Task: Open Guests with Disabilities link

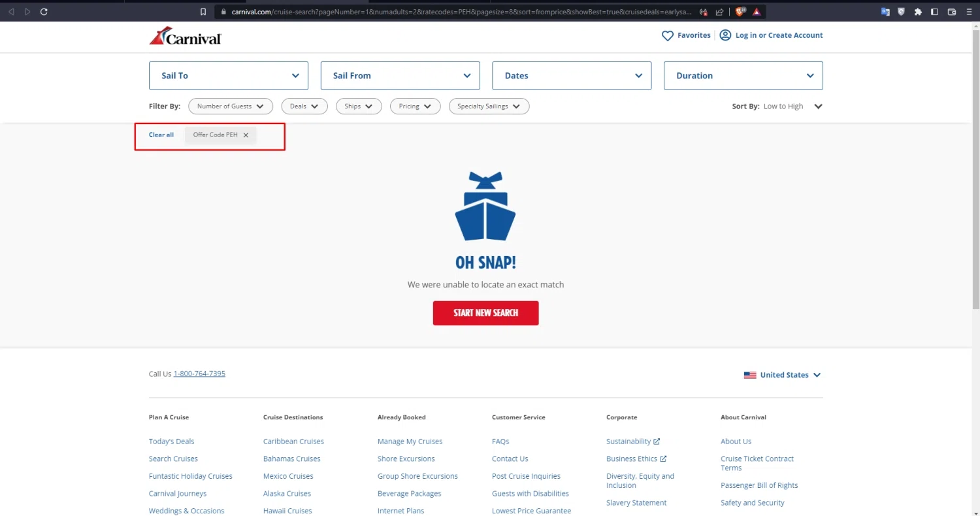Action: point(531,494)
